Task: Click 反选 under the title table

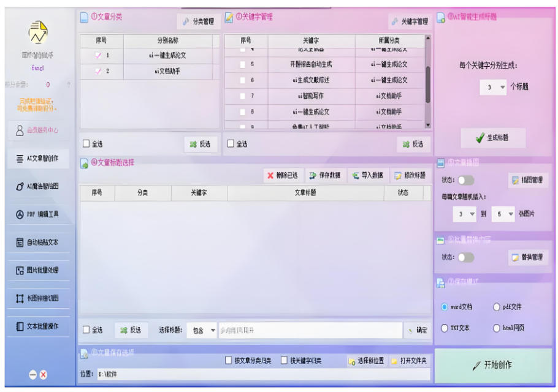Action: click(131, 331)
